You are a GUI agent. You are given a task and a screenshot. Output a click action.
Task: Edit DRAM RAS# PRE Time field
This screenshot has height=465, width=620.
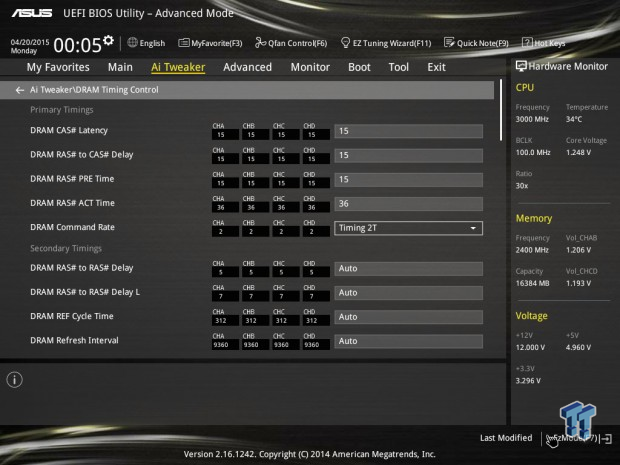408,180
